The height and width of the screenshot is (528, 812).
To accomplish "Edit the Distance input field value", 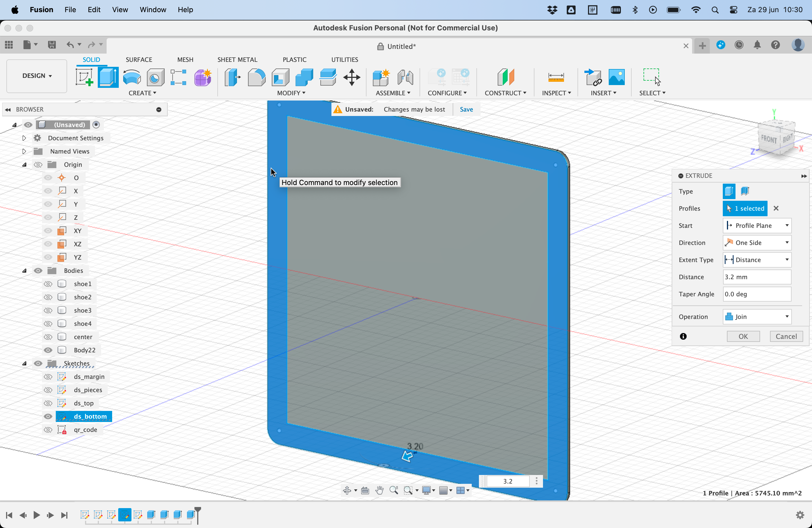I will click(x=757, y=276).
